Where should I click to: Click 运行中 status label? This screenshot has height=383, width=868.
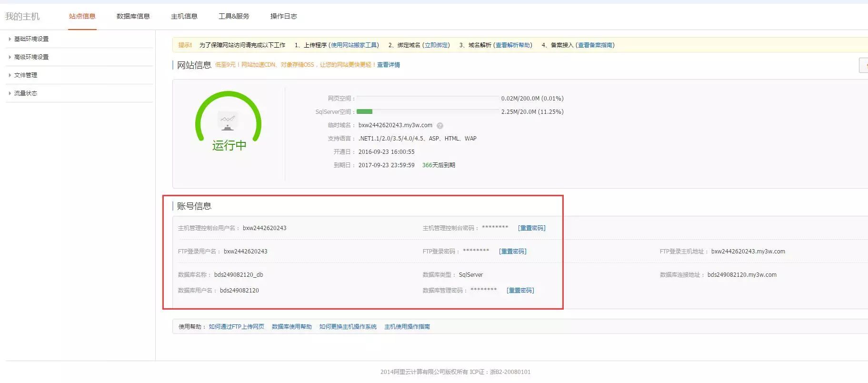[x=229, y=145]
